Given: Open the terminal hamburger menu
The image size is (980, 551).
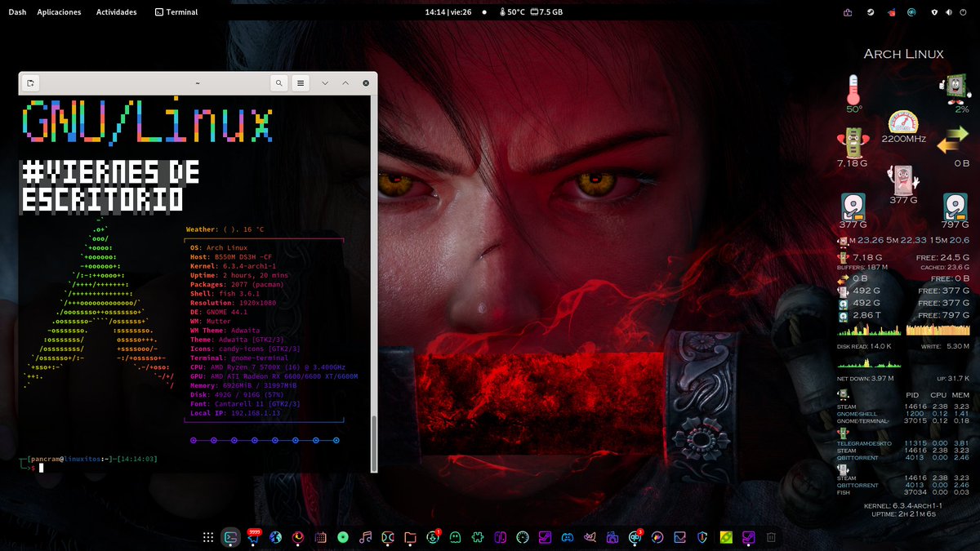Looking at the screenshot, I should tap(301, 82).
